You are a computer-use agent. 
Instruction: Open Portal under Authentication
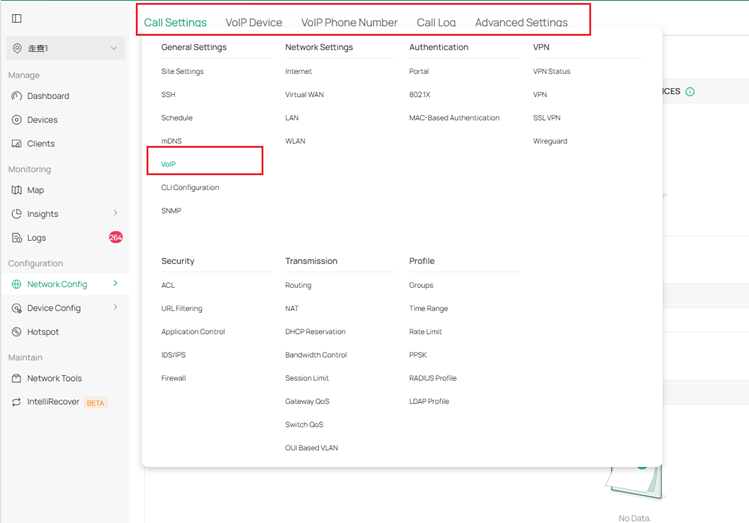pyautogui.click(x=419, y=71)
